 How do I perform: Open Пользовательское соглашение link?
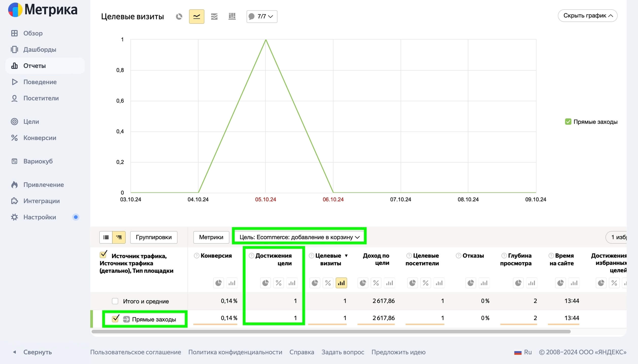pyautogui.click(x=136, y=352)
